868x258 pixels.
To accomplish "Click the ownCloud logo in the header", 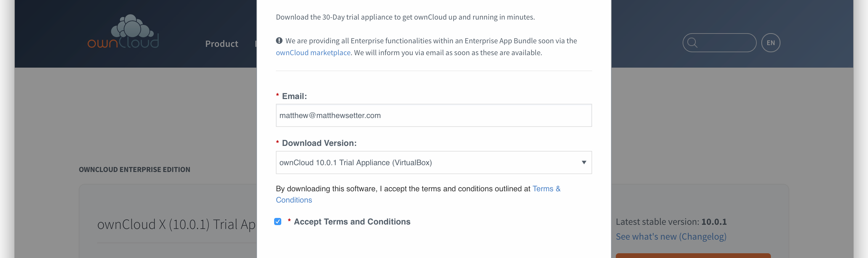I will 123,31.
